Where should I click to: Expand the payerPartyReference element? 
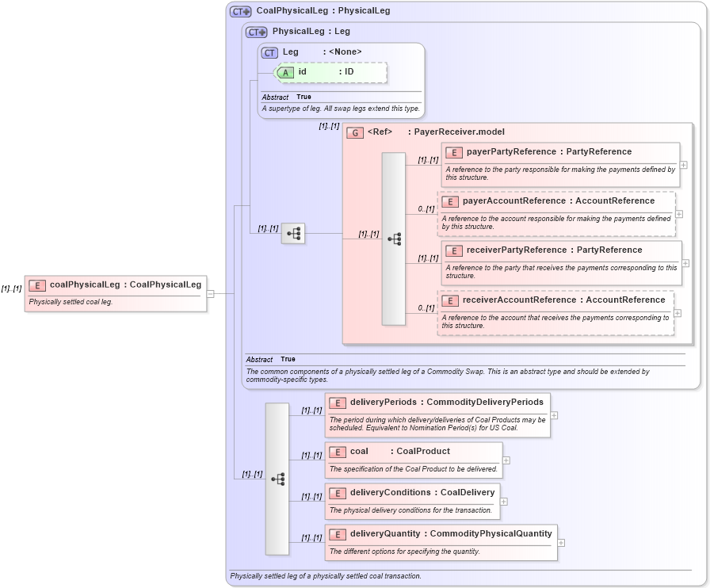click(x=684, y=166)
